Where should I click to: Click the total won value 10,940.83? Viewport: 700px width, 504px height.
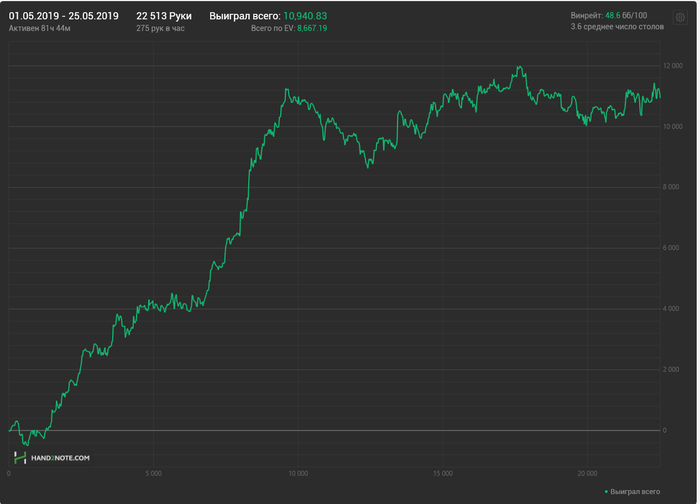[x=305, y=16]
